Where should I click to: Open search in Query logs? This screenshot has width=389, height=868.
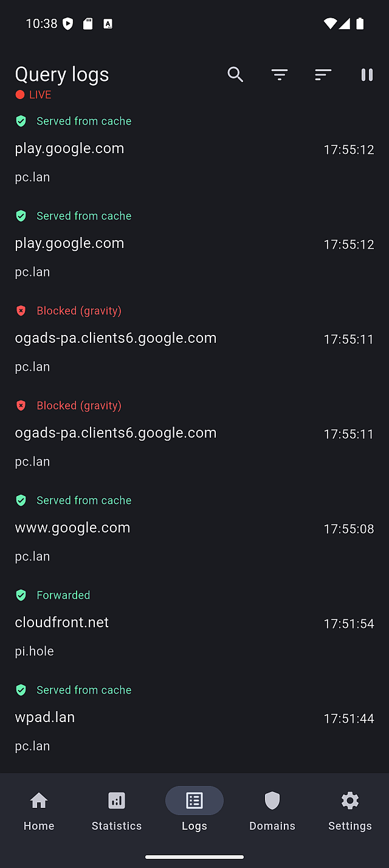(x=235, y=75)
